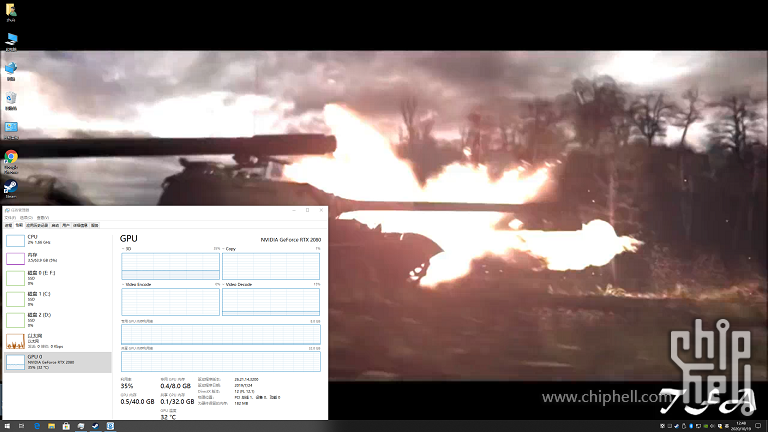Open the Action Center notifications icon
768x432 pixels.
coord(758,426)
